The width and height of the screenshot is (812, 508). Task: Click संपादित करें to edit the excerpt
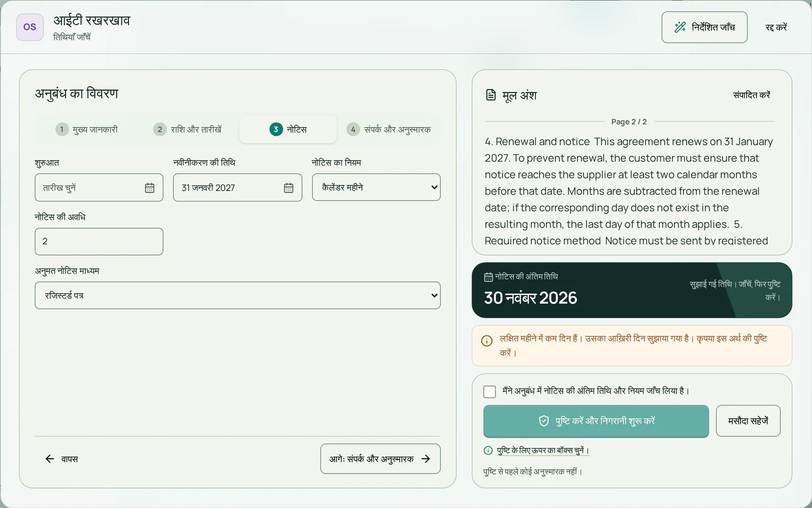click(752, 95)
